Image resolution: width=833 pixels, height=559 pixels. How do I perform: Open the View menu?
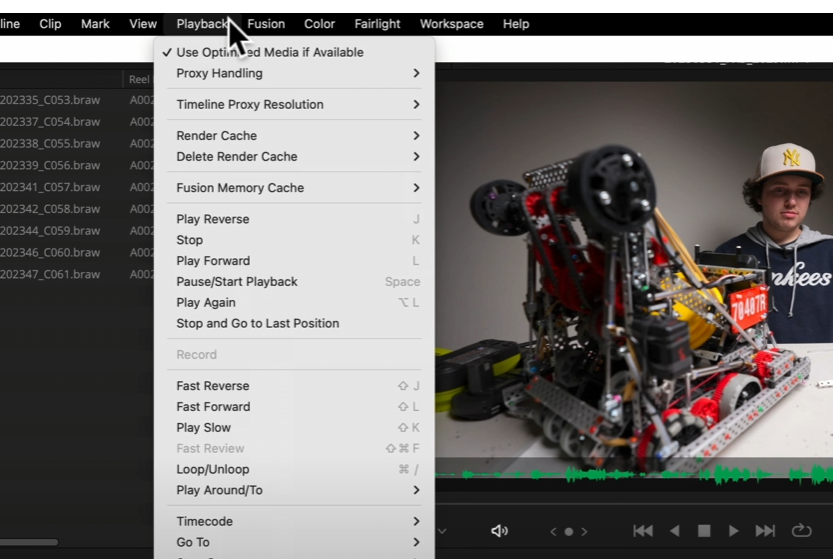[x=143, y=24]
